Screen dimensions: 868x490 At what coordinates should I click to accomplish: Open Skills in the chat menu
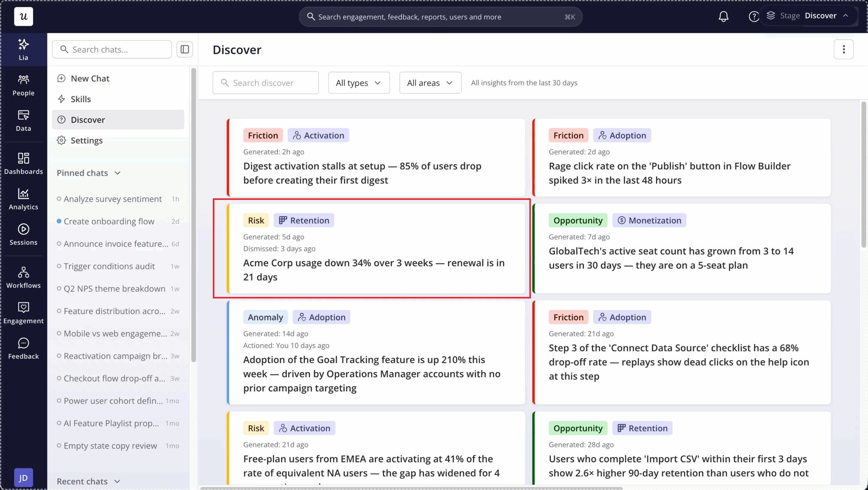click(118, 99)
